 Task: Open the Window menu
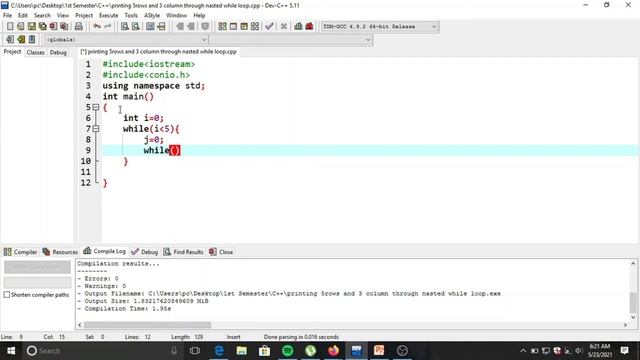tap(176, 15)
